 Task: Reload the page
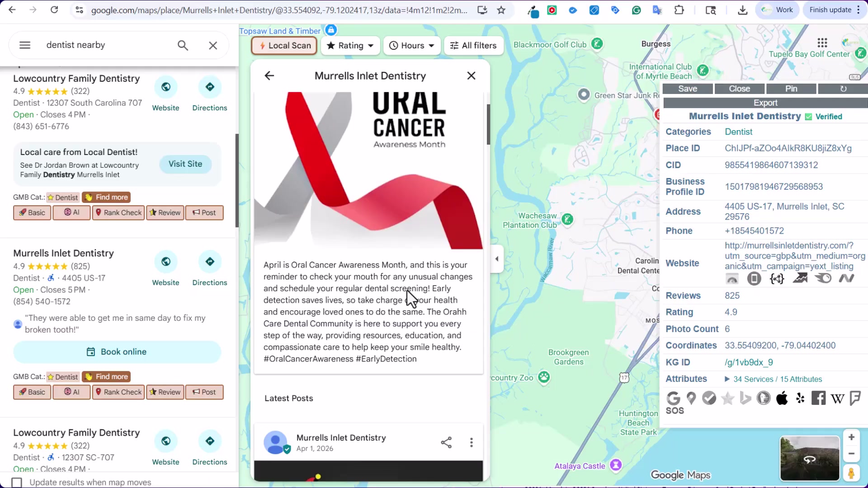tap(54, 10)
